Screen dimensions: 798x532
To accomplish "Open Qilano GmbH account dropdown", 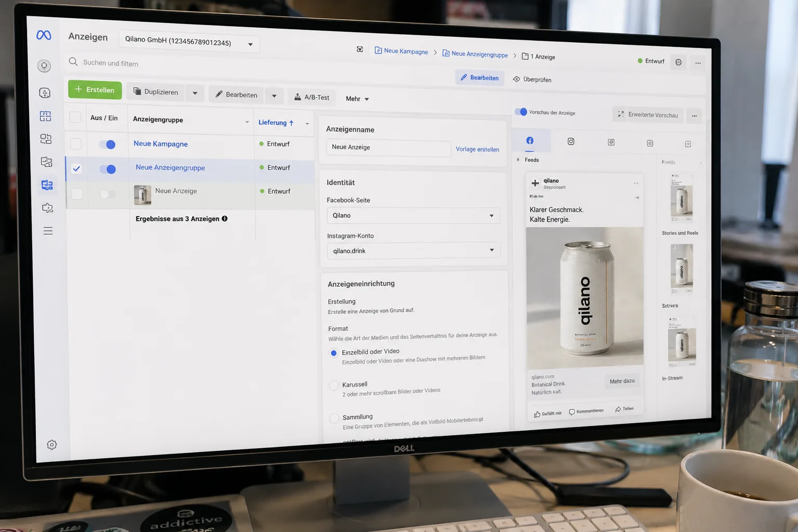I will click(189, 42).
